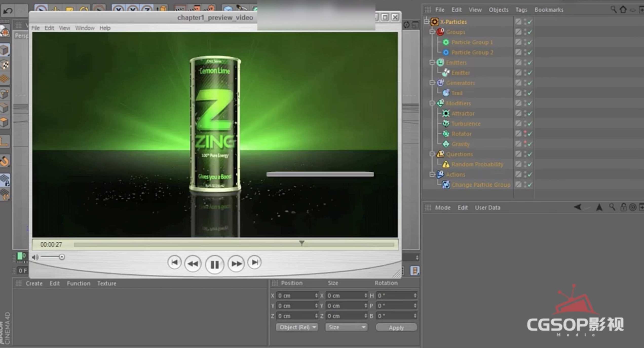Click the Trail generator icon
This screenshot has height=348, width=644.
point(446,93)
